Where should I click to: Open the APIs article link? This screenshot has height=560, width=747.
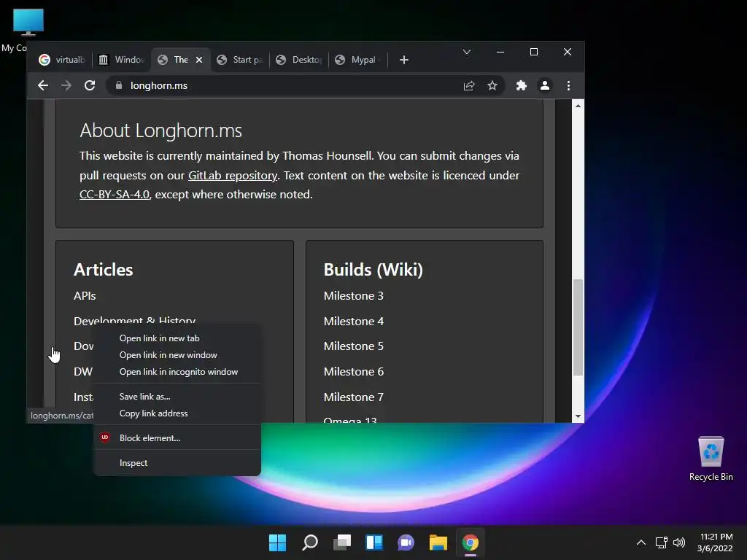click(x=85, y=296)
